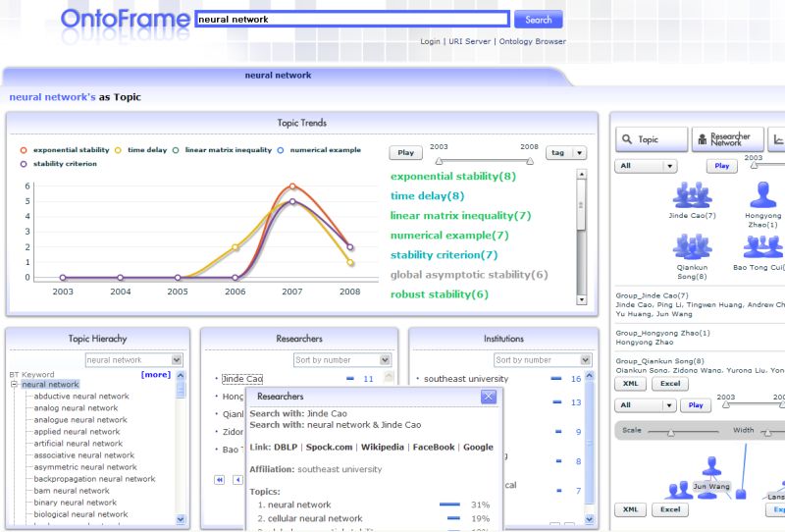
Task: Open the tag dropdown in Topic Trends
Action: coord(568,153)
